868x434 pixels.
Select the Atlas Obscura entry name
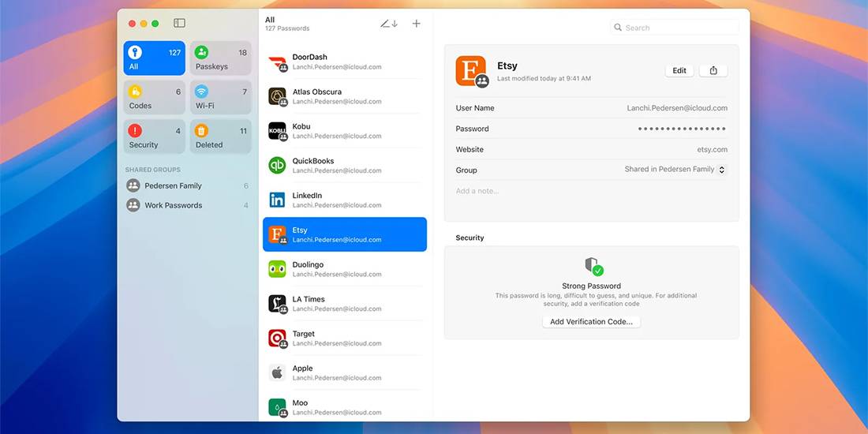tap(316, 92)
